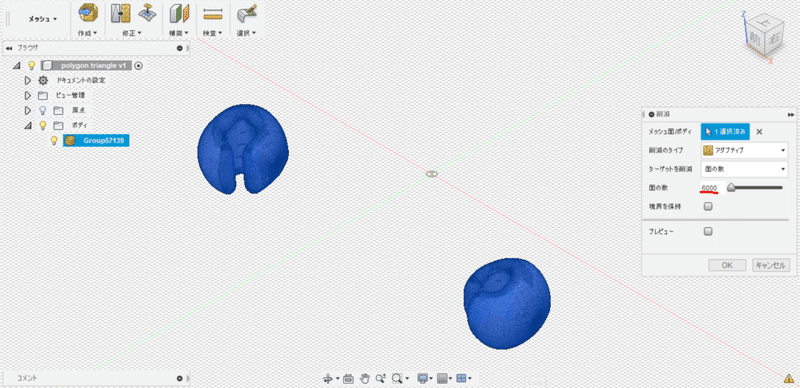Image resolution: width=800 pixels, height=388 pixels.
Task: Click the 1 選択済み selection button
Action: (725, 131)
